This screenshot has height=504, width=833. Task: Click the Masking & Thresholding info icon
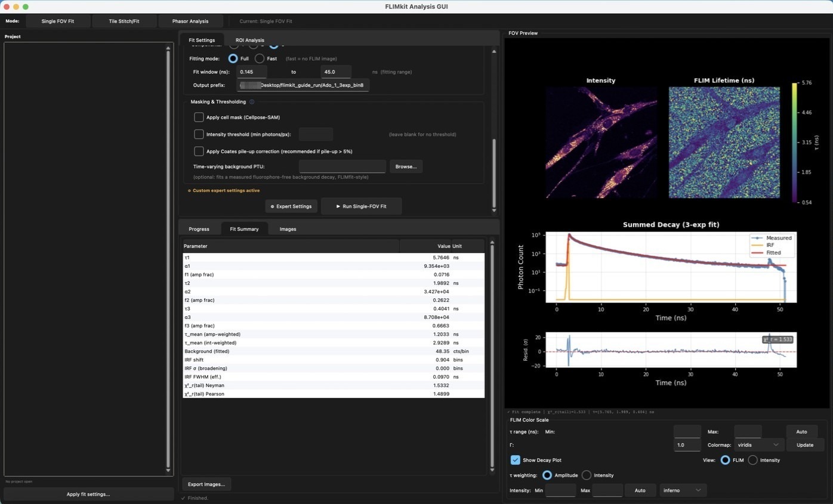[x=252, y=102]
